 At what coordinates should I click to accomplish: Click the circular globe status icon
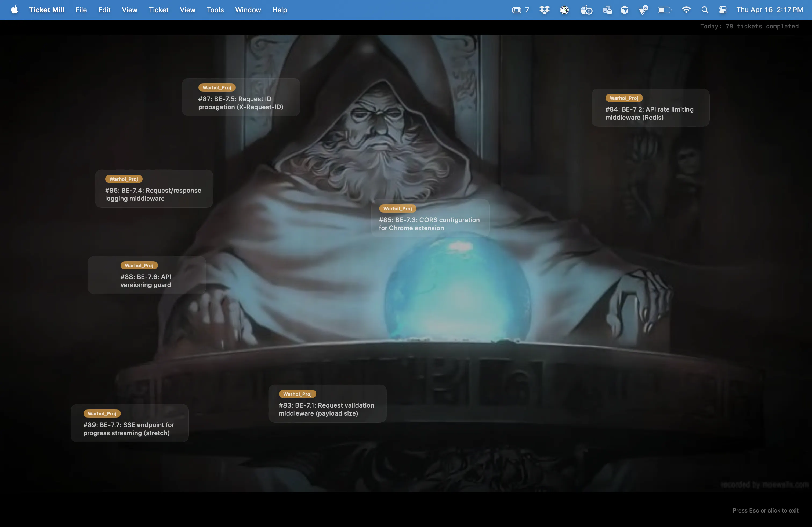565,10
